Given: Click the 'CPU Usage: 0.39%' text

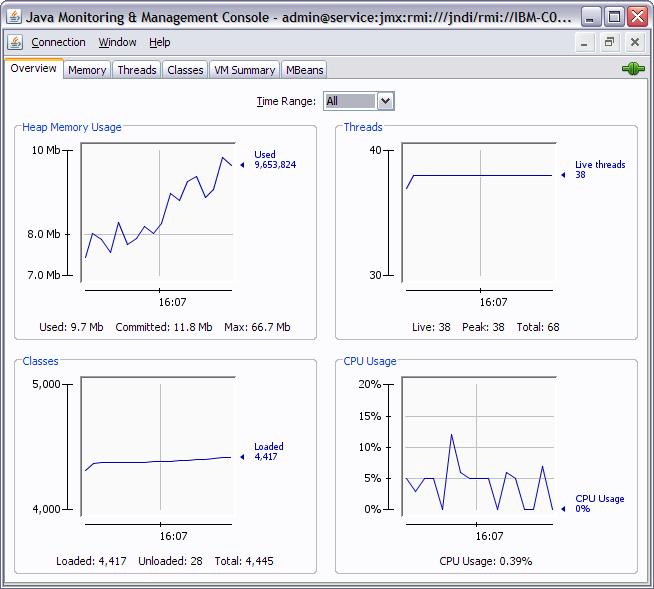Looking at the screenshot, I should (485, 561).
